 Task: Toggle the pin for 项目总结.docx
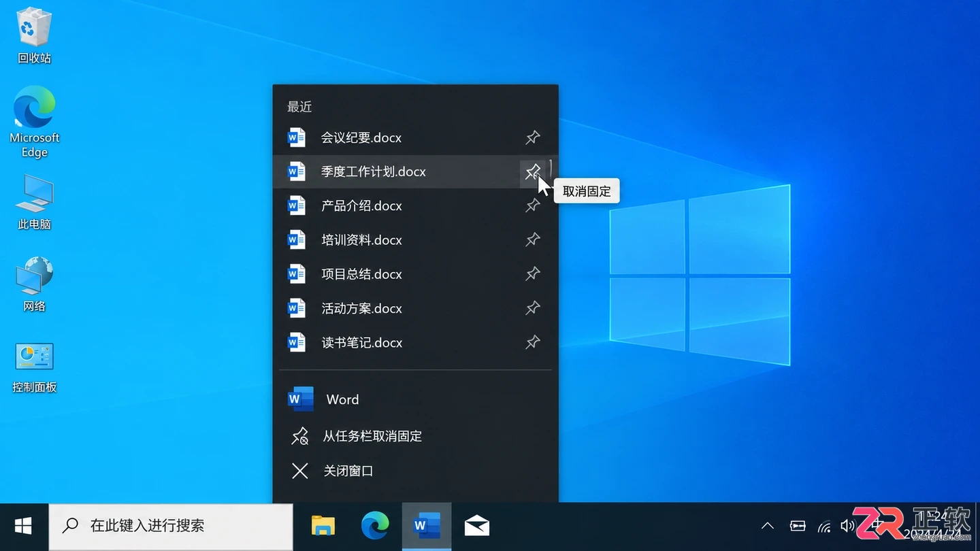click(532, 274)
